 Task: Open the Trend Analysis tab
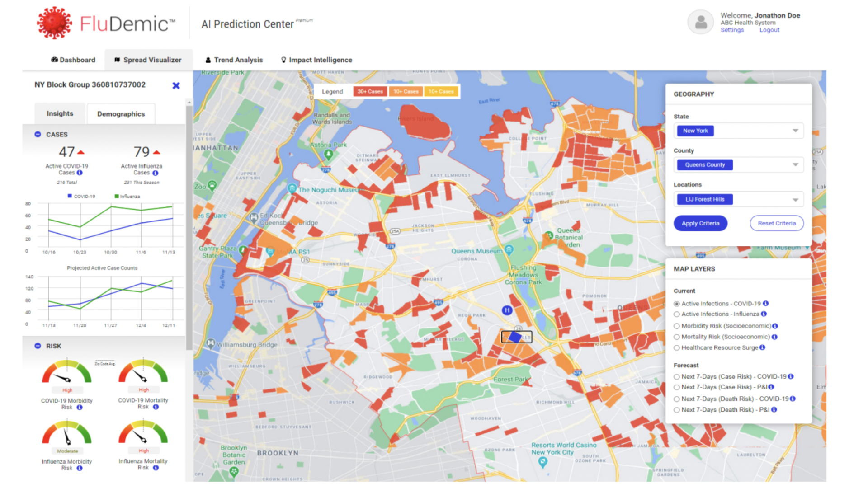click(238, 59)
